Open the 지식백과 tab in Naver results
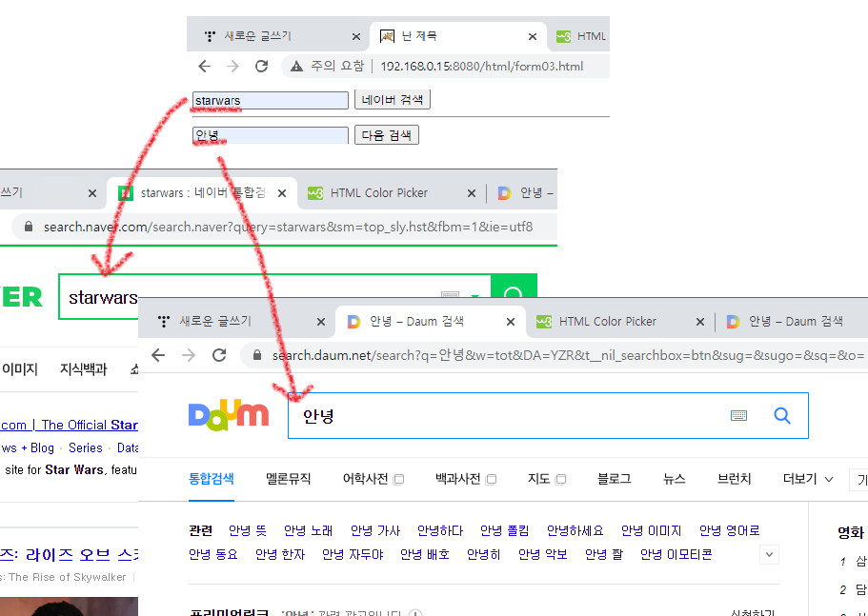Image resolution: width=868 pixels, height=616 pixels. pos(83,368)
